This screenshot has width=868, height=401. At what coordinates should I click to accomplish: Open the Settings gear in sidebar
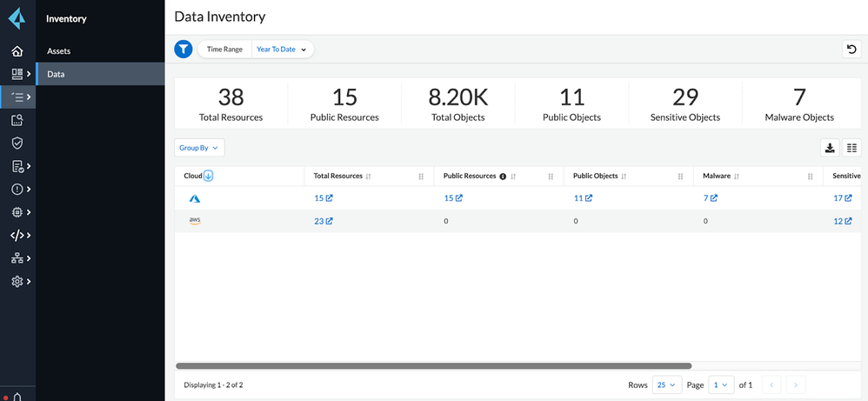point(17,281)
